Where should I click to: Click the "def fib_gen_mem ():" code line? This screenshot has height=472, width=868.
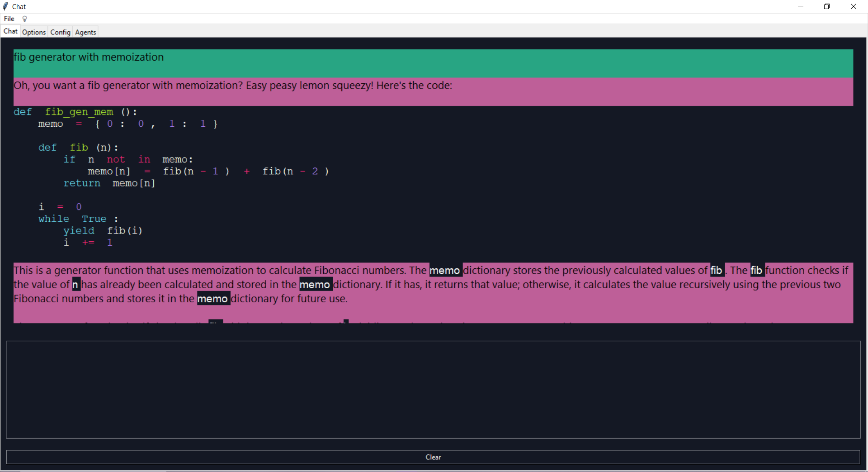(x=75, y=112)
